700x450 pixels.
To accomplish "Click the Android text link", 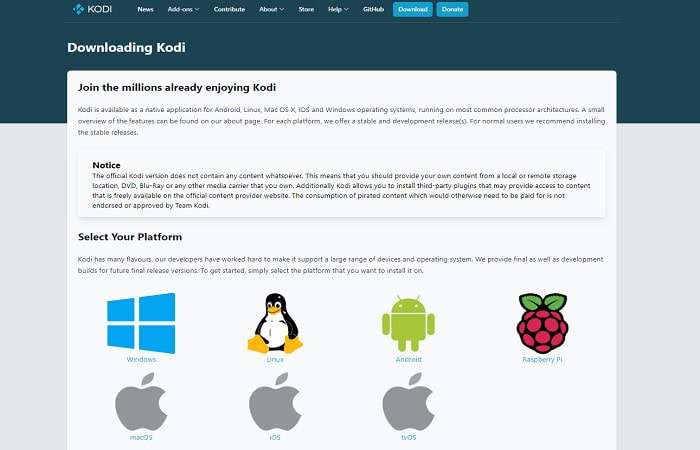I will 408,359.
